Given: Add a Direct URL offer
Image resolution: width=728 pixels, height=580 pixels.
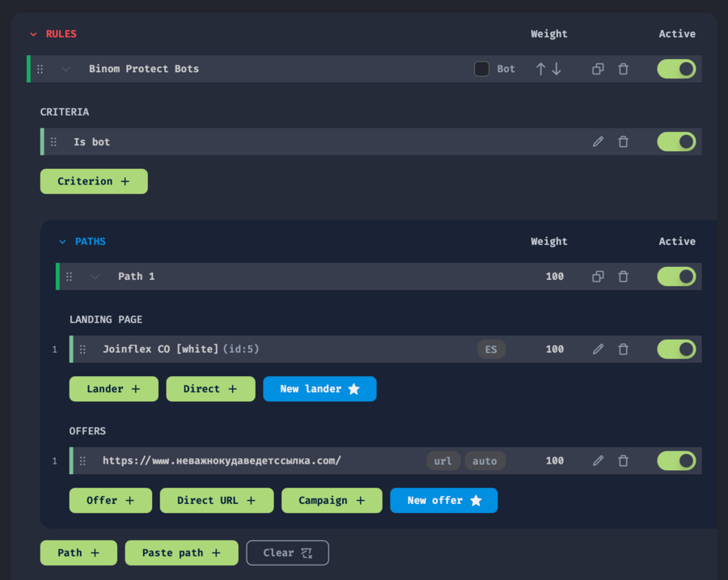Looking at the screenshot, I should click(217, 501).
